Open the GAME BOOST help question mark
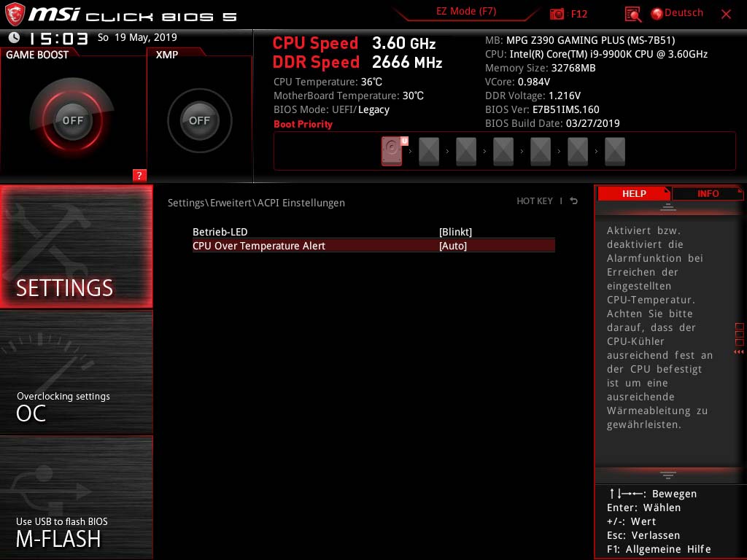 click(x=139, y=175)
